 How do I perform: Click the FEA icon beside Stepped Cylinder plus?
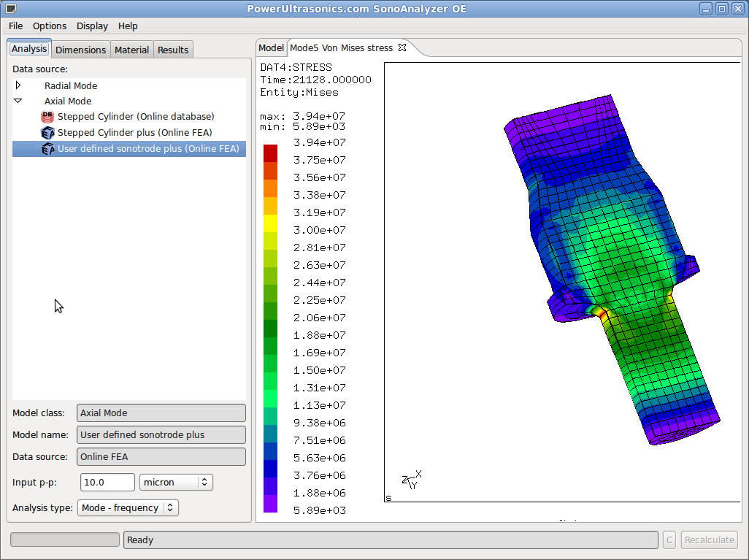click(47, 133)
